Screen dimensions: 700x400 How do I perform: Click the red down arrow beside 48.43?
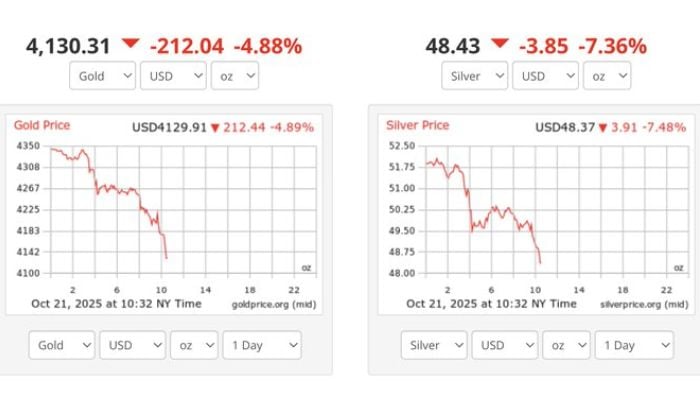500,44
